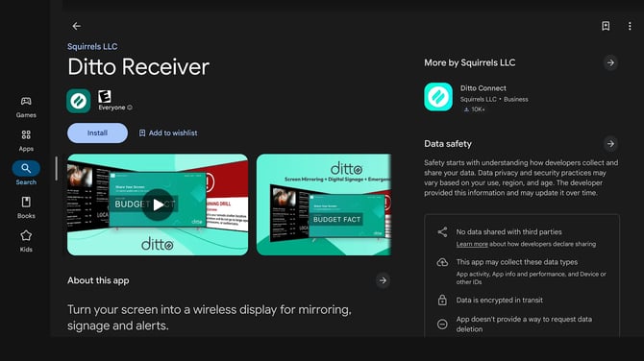Expand About this app with arrow

(x=383, y=280)
